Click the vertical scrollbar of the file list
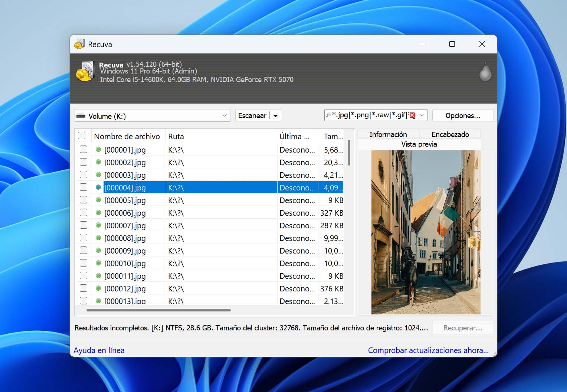The height and width of the screenshot is (392, 567). pos(349,153)
